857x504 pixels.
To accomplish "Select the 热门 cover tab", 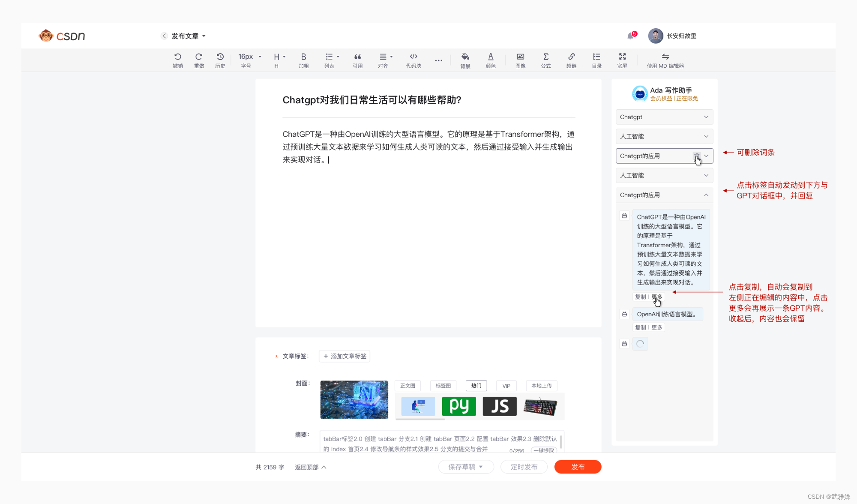I will [x=476, y=386].
